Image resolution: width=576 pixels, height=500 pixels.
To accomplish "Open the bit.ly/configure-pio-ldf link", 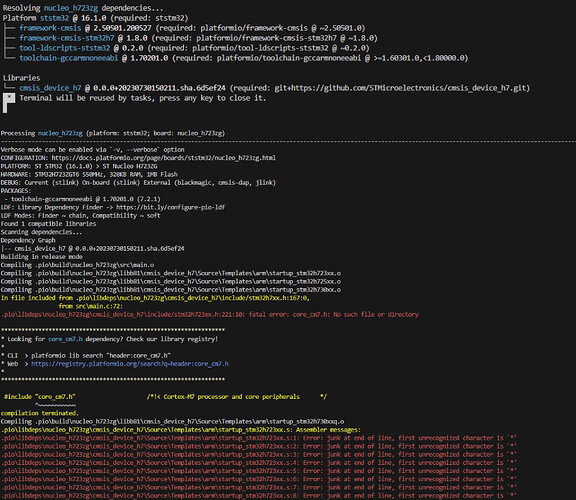I will click(170, 207).
